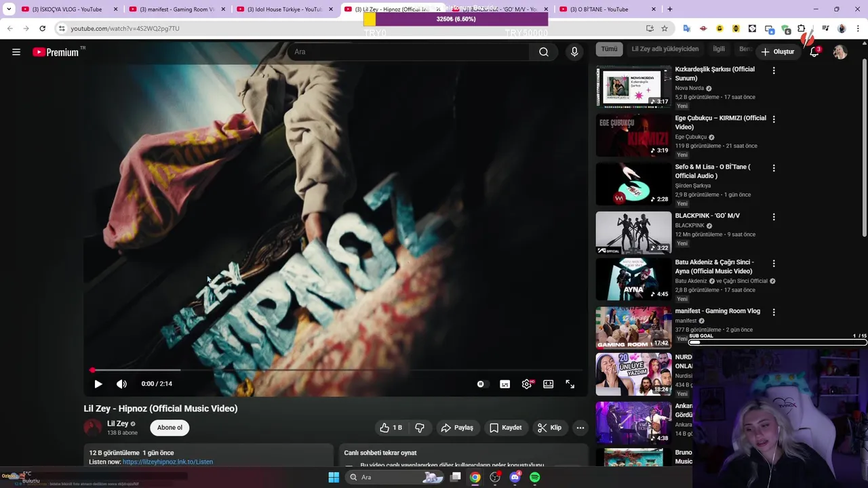Select the İlgili filter chip
The height and width of the screenshot is (488, 868).
point(718,49)
